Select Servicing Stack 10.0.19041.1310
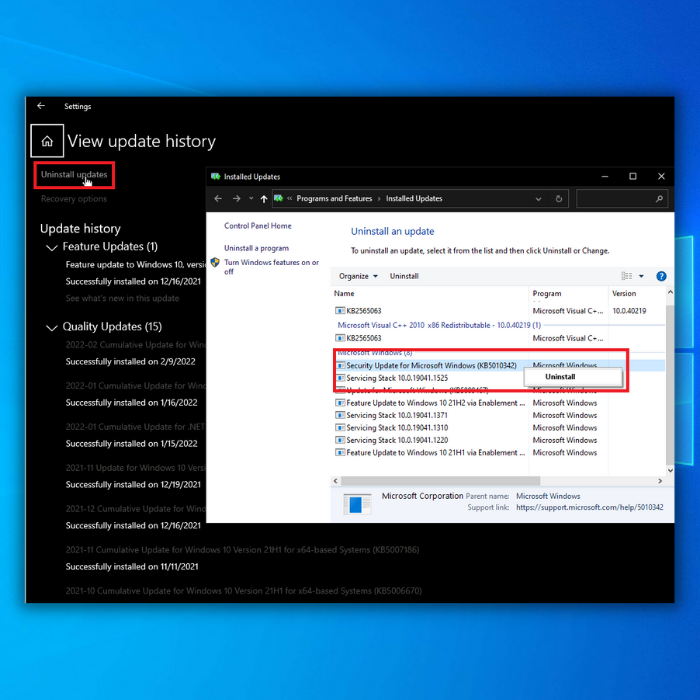 coord(397,428)
